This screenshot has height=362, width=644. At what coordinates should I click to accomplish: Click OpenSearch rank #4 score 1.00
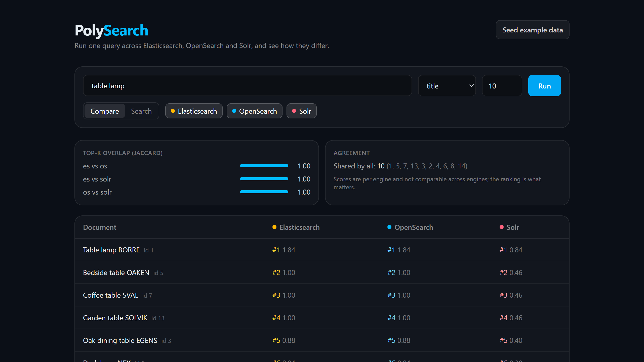click(399, 318)
